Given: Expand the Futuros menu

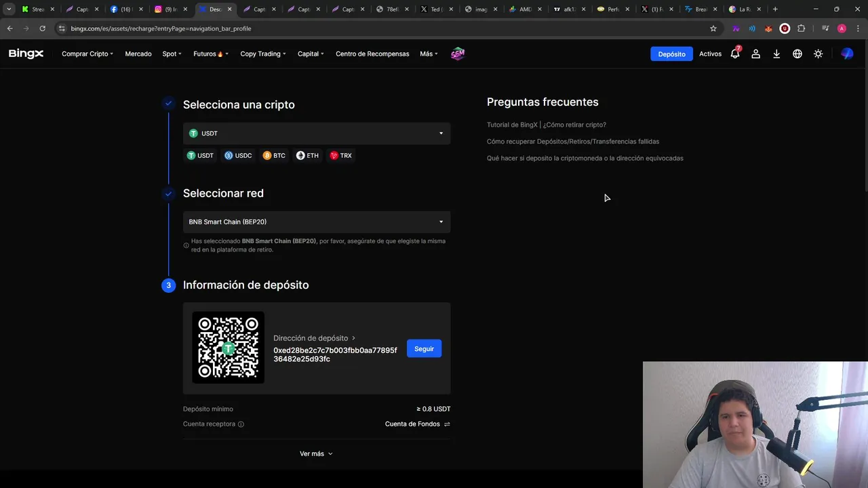Looking at the screenshot, I should coord(211,54).
